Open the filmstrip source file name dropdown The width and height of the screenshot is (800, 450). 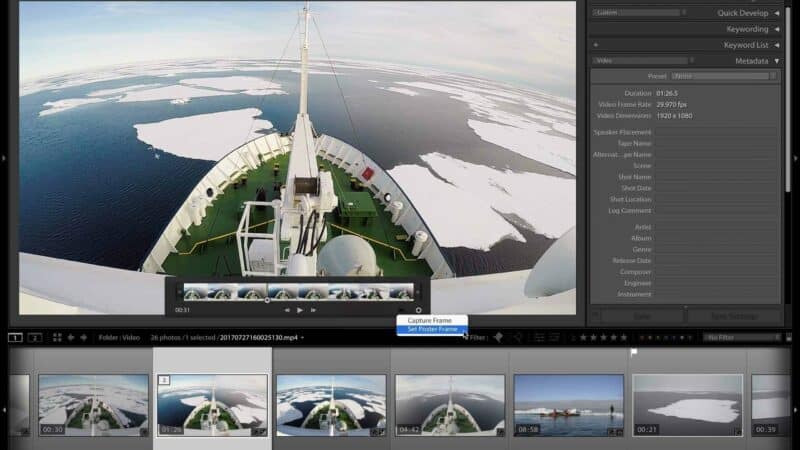point(262,337)
